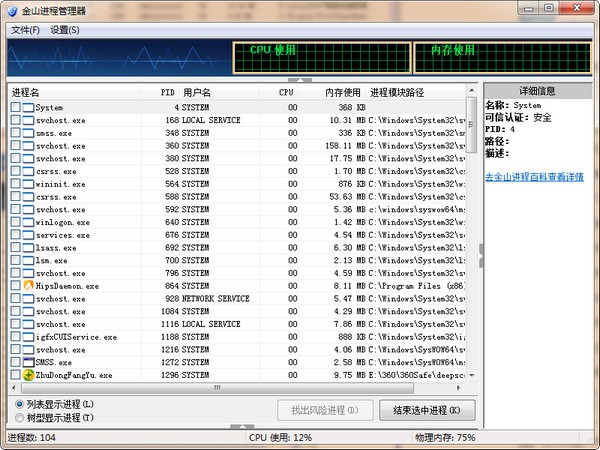Click the winlogon.exe process icon
The height and width of the screenshot is (450, 600).
pyautogui.click(x=28, y=222)
